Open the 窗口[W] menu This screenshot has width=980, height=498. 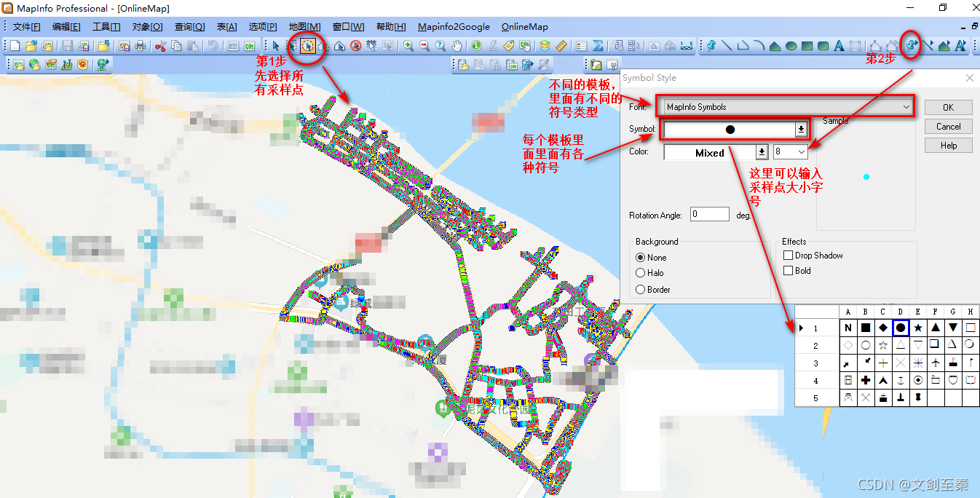[348, 27]
